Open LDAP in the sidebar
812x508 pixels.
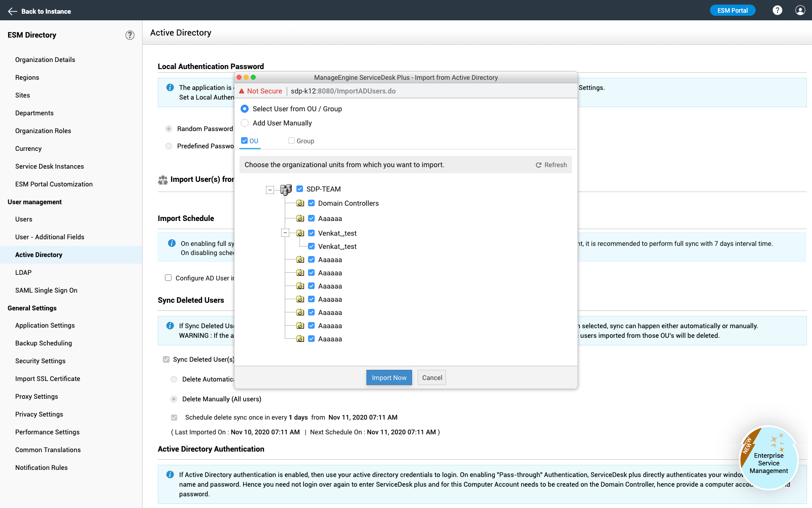click(x=23, y=272)
